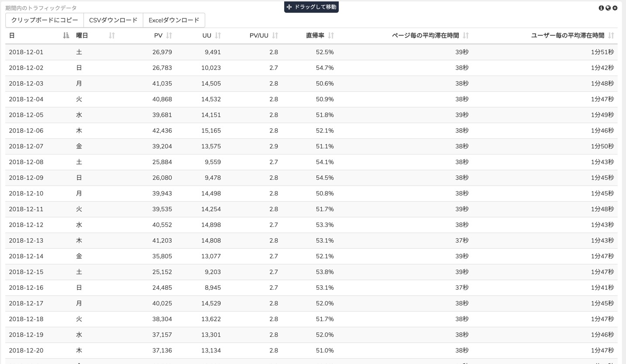Image resolution: width=626 pixels, height=364 pixels.
Task: Click bounce rate 53.3%
Action: click(325, 225)
